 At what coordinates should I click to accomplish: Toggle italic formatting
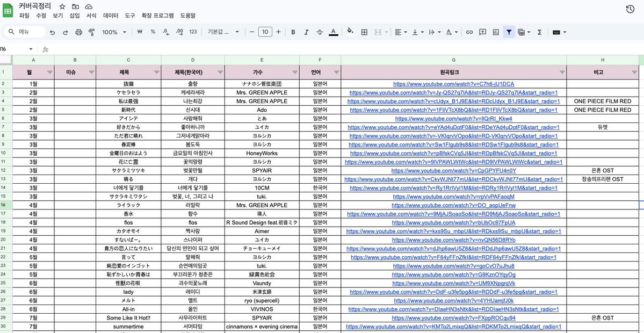(x=306, y=32)
